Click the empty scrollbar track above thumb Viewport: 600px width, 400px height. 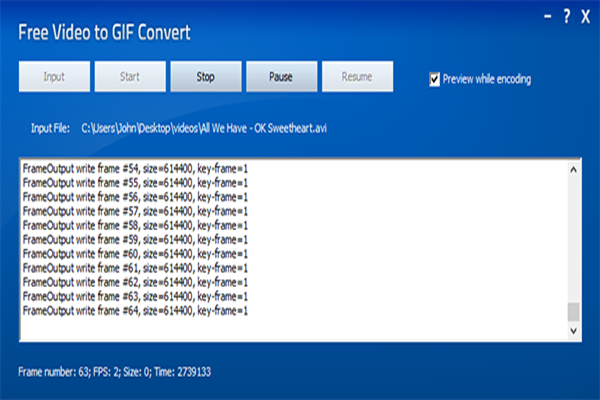pyautogui.click(x=573, y=240)
